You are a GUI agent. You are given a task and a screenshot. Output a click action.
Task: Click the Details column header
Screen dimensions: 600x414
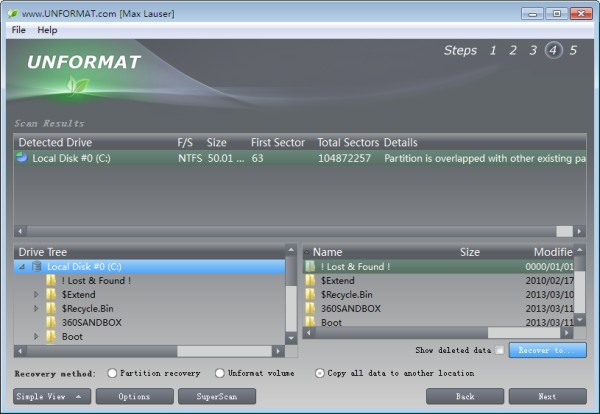click(400, 142)
